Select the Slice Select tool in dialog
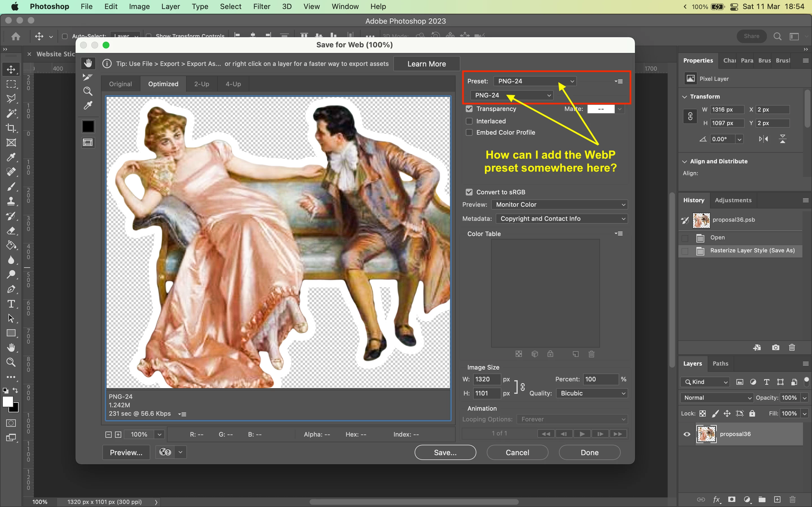 coord(88,77)
